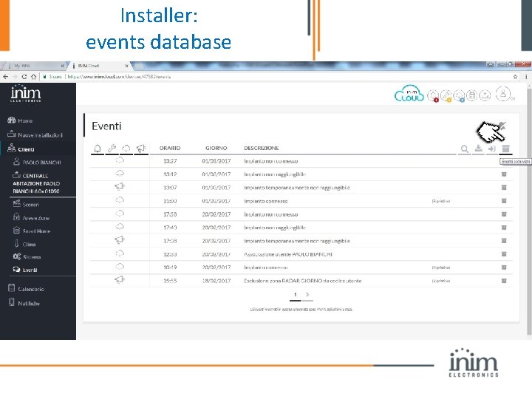The height and width of the screenshot is (399, 532).
Task: Select page 1 in the pagination
Action: pos(295,295)
